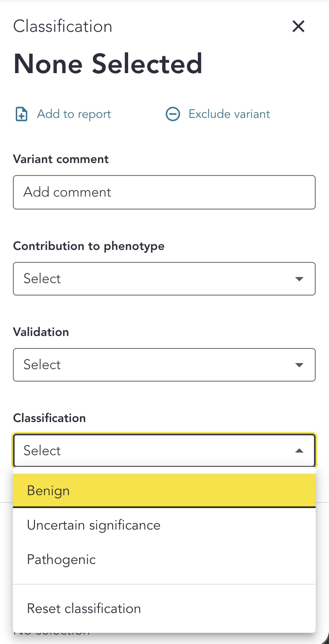Open the Contribution to phenotype dropdown

click(x=164, y=279)
